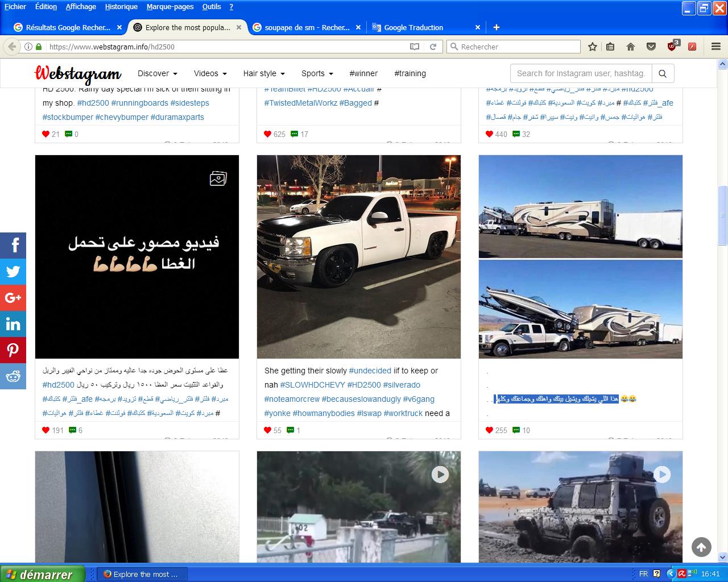This screenshot has width=728, height=582.
Task: Open the Historique menu
Action: point(121,7)
